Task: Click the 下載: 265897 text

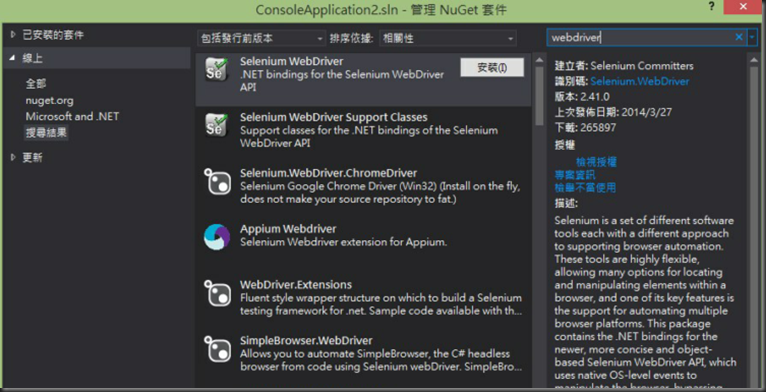Action: point(585,128)
